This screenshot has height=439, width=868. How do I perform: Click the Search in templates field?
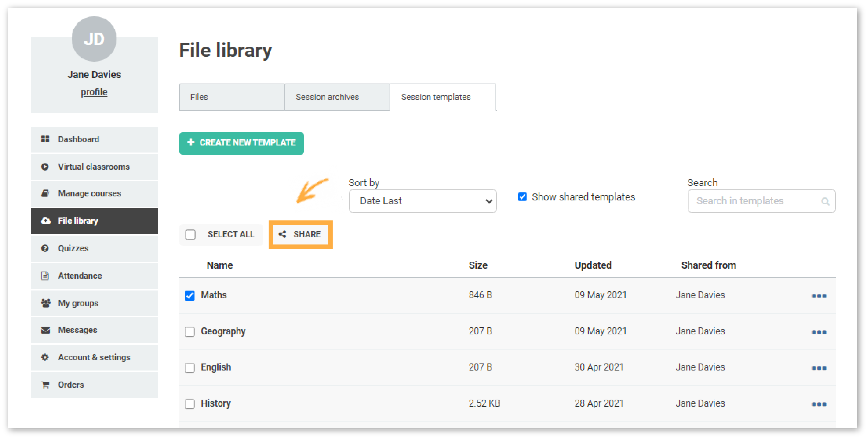tap(761, 201)
